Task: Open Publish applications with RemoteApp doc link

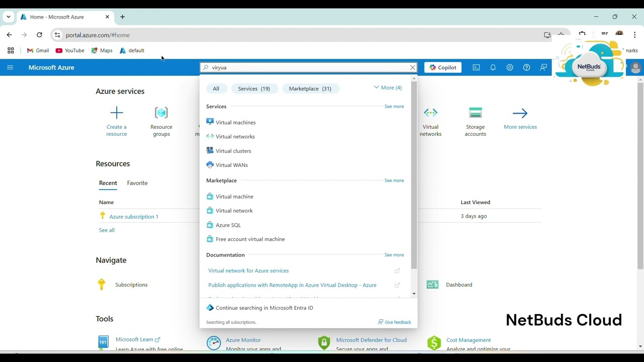Action: (x=292, y=285)
